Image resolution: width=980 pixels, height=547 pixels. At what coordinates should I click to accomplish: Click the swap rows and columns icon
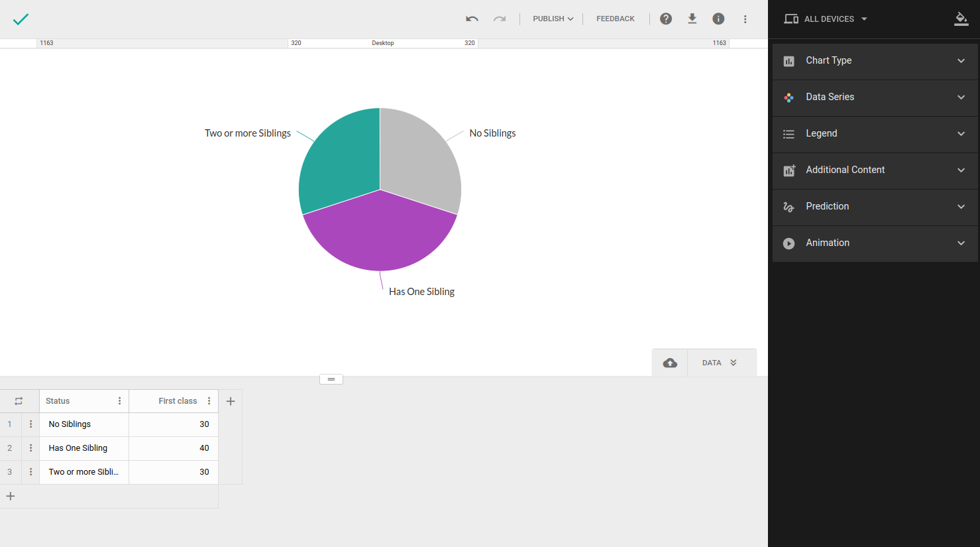pyautogui.click(x=19, y=401)
